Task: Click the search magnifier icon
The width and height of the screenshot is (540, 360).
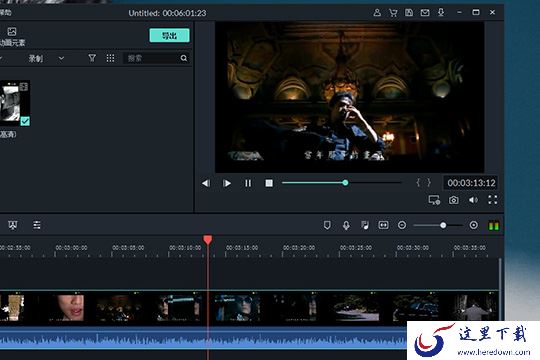Action: tap(184, 58)
